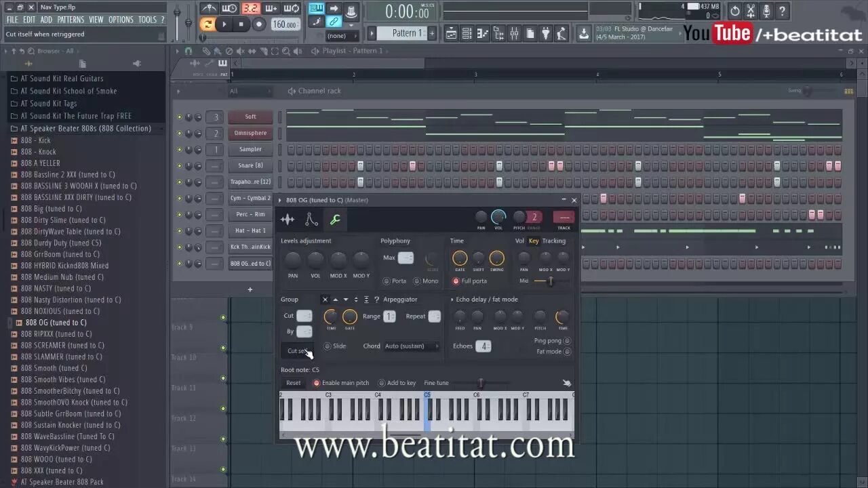The height and width of the screenshot is (488, 868).
Task: Click the Reset button in the plugin
Action: point(293,382)
